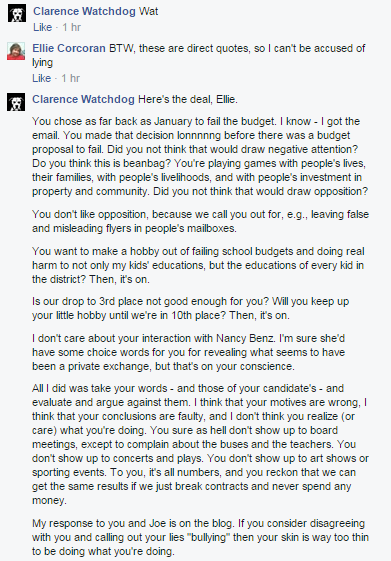The width and height of the screenshot is (391, 561).
Task: Like the "Wat" comment
Action: point(43,27)
